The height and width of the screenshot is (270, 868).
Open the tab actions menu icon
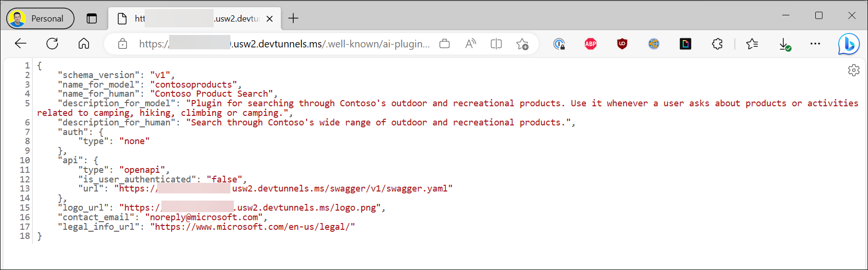(x=91, y=19)
